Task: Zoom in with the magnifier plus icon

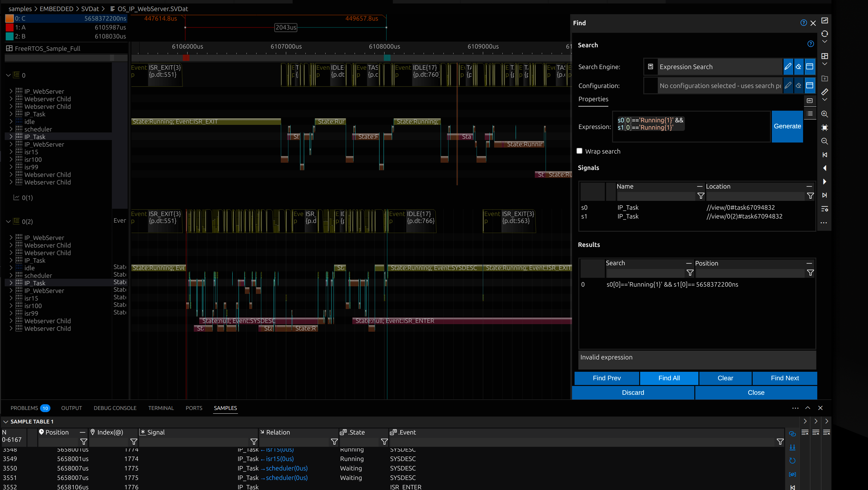Action: tap(824, 114)
